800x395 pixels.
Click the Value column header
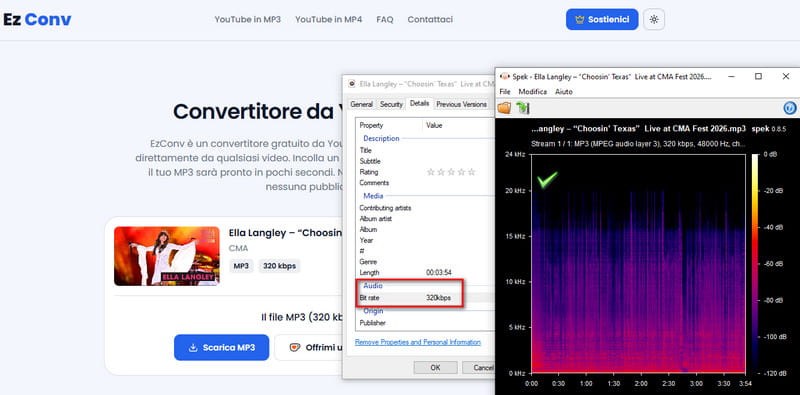pos(459,125)
